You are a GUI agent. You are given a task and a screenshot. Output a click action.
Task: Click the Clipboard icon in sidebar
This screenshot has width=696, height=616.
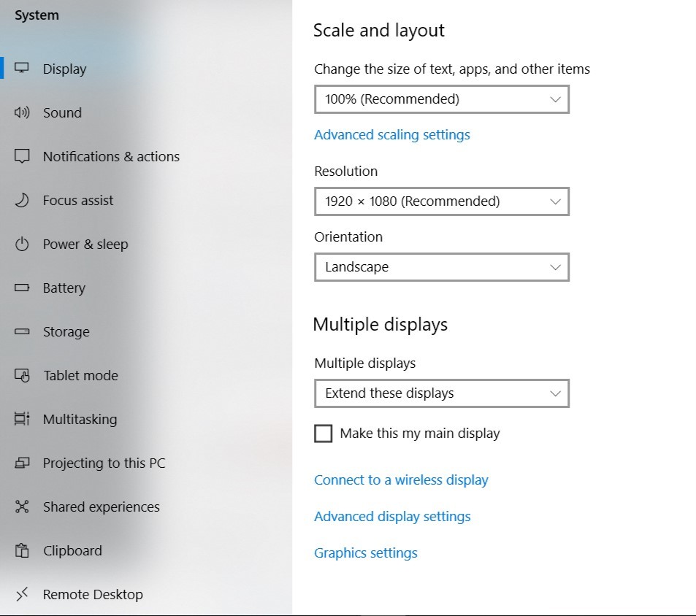(22, 550)
